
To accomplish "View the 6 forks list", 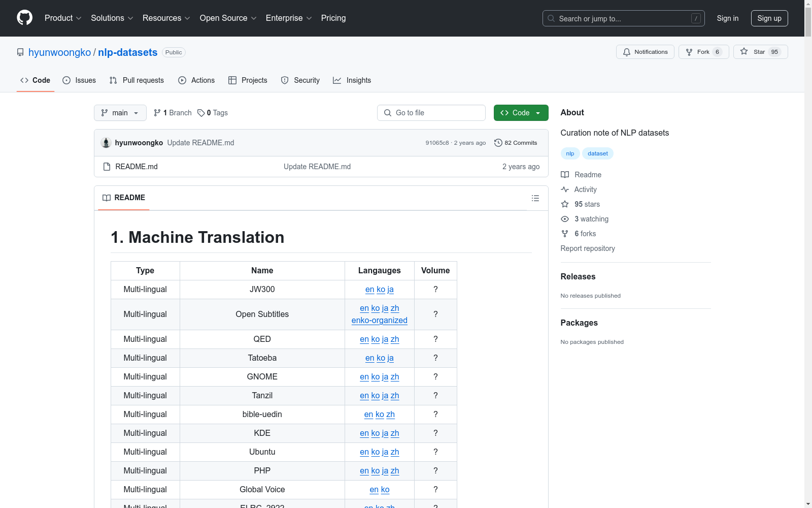I will click(x=579, y=234).
